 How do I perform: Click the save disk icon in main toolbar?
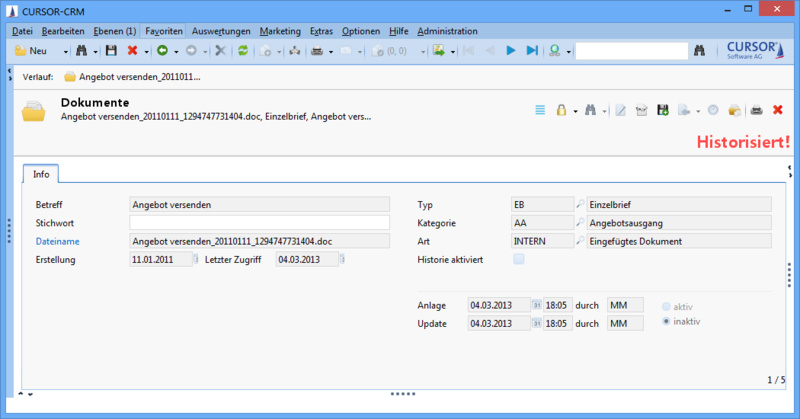(110, 50)
